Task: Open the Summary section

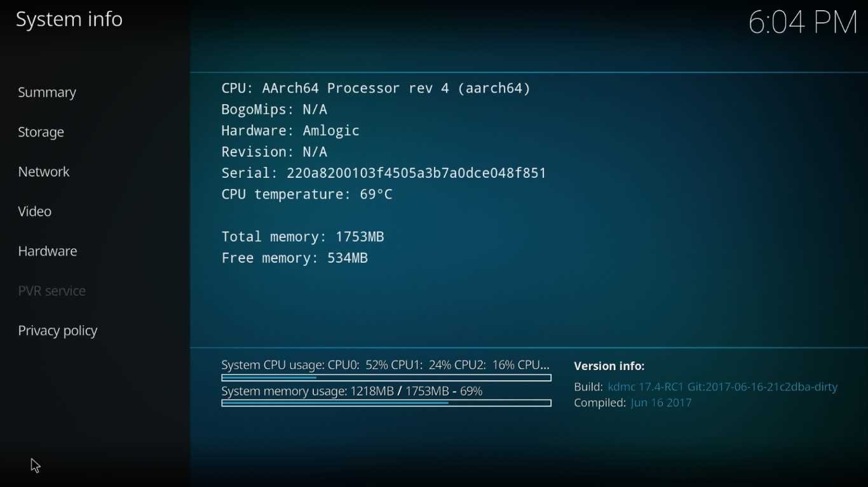Action: tap(47, 93)
